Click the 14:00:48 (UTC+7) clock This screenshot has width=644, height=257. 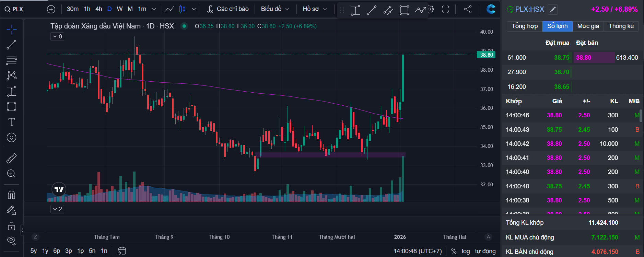(x=418, y=251)
